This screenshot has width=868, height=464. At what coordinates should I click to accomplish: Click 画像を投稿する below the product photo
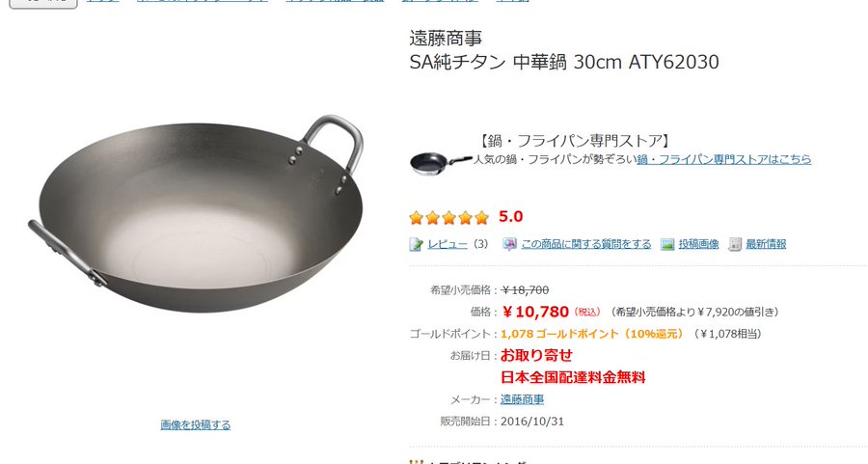(x=196, y=424)
